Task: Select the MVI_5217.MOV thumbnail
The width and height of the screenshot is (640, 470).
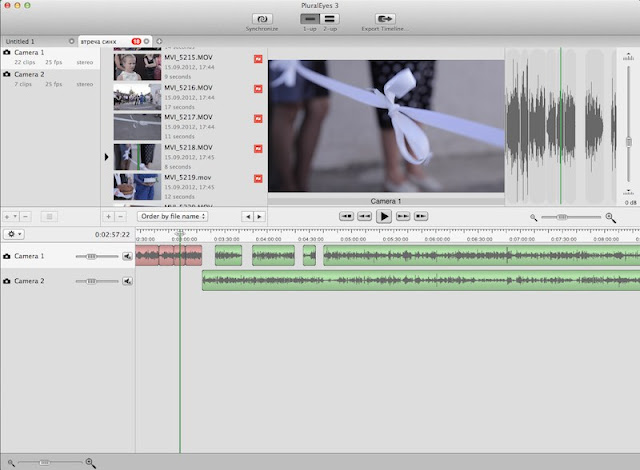Action: (137, 127)
